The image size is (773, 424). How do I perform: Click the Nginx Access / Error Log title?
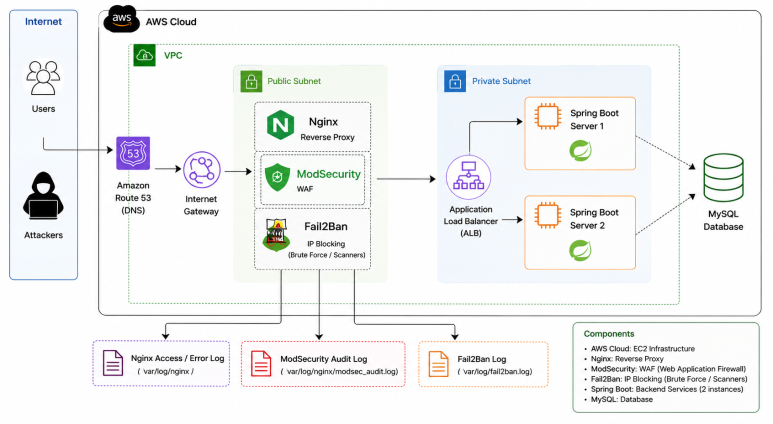click(177, 358)
